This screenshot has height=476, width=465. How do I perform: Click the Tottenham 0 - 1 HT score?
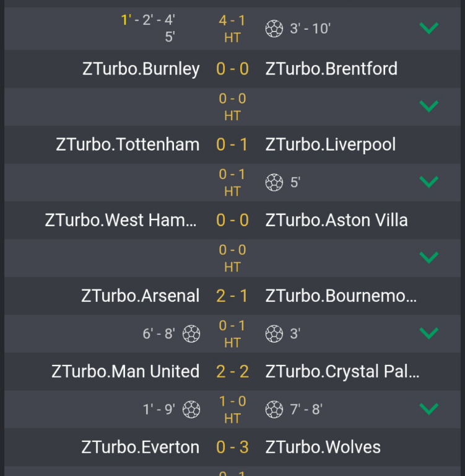point(232,183)
